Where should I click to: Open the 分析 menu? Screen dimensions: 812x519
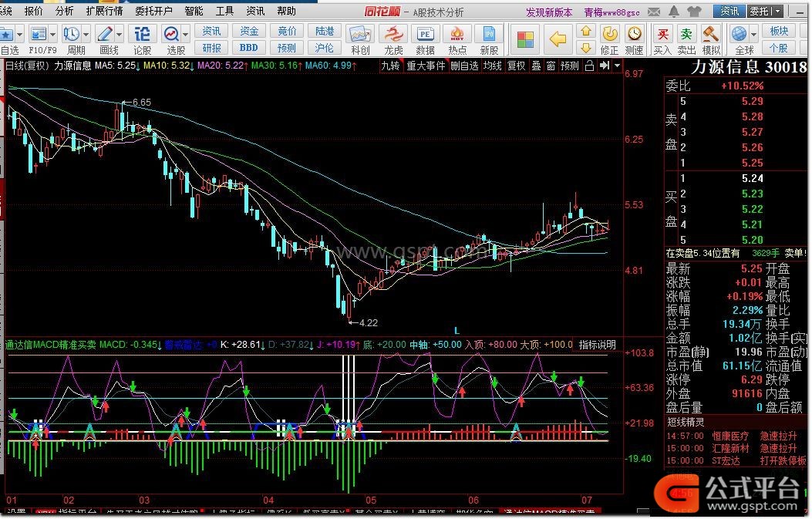[x=64, y=11]
